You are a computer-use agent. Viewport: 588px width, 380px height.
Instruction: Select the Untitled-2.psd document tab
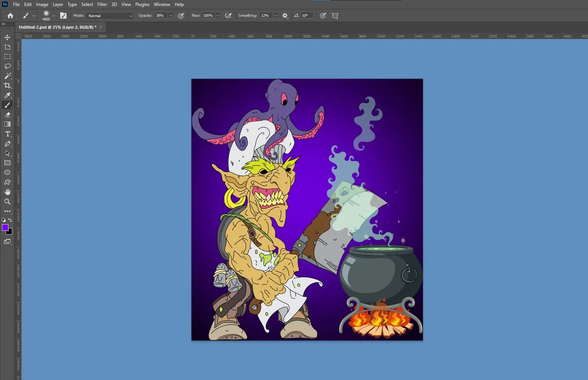(x=57, y=27)
